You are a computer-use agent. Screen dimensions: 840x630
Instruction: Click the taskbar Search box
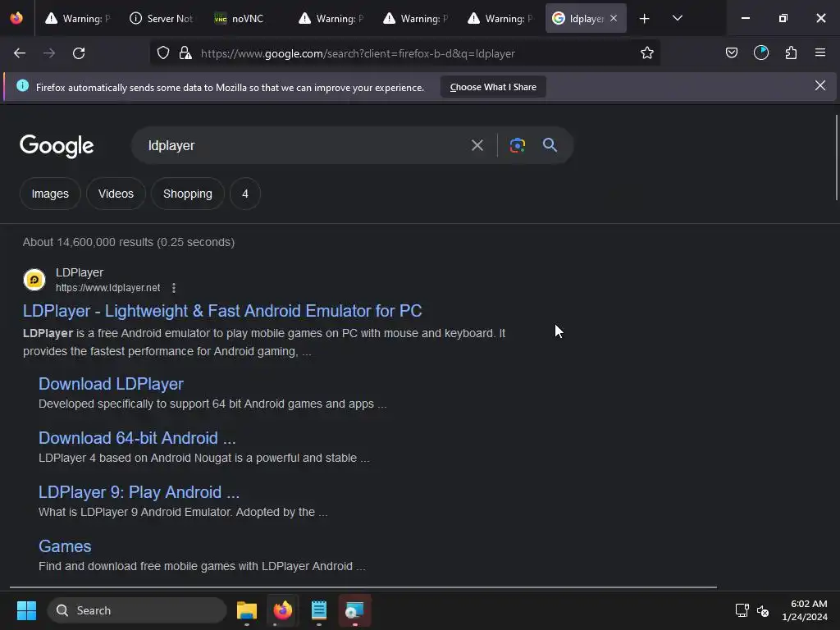[137, 610]
